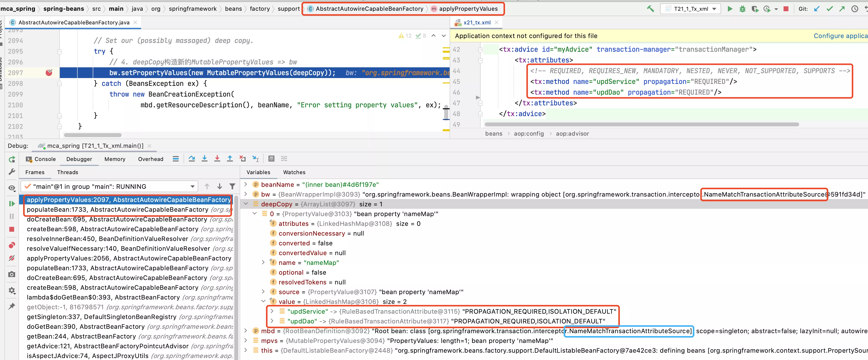868x360 pixels.
Task: Expand the mbd variable
Action: (246, 331)
